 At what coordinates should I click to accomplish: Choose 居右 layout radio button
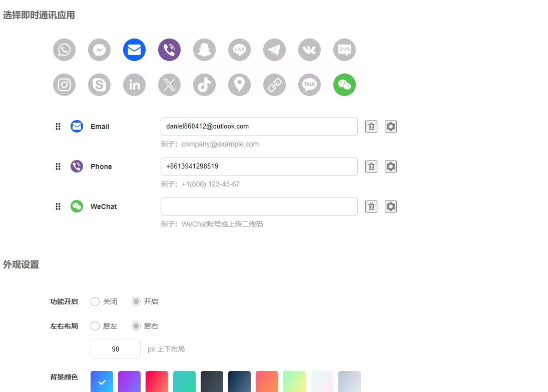tap(136, 326)
